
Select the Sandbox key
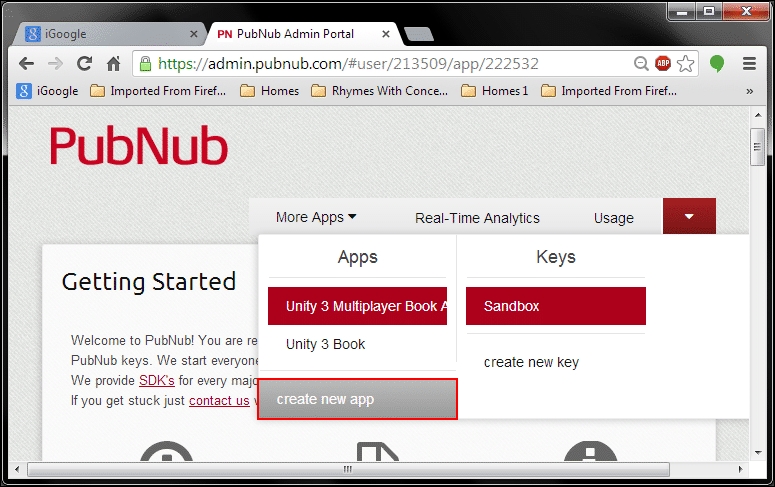(x=556, y=306)
